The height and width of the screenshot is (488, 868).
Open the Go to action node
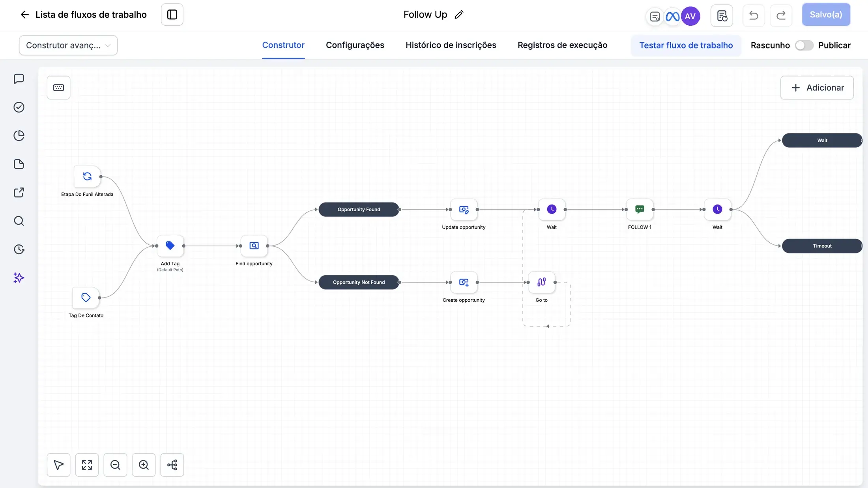pyautogui.click(x=541, y=282)
